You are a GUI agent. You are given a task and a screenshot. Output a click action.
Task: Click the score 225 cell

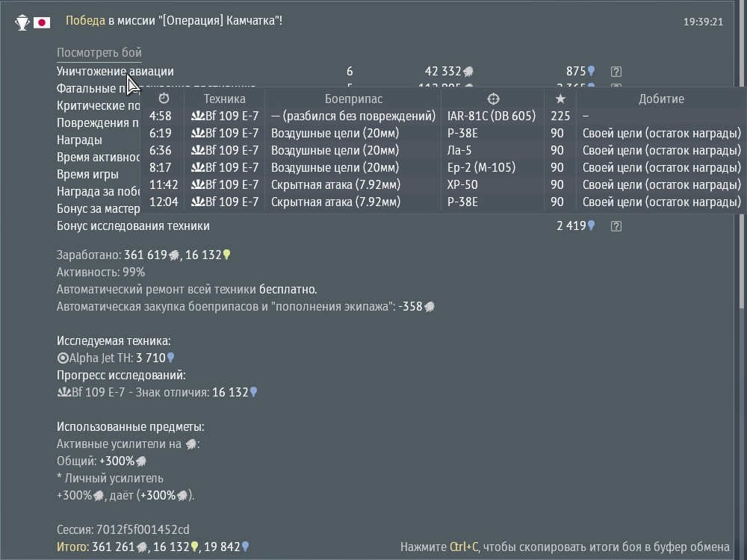point(560,116)
